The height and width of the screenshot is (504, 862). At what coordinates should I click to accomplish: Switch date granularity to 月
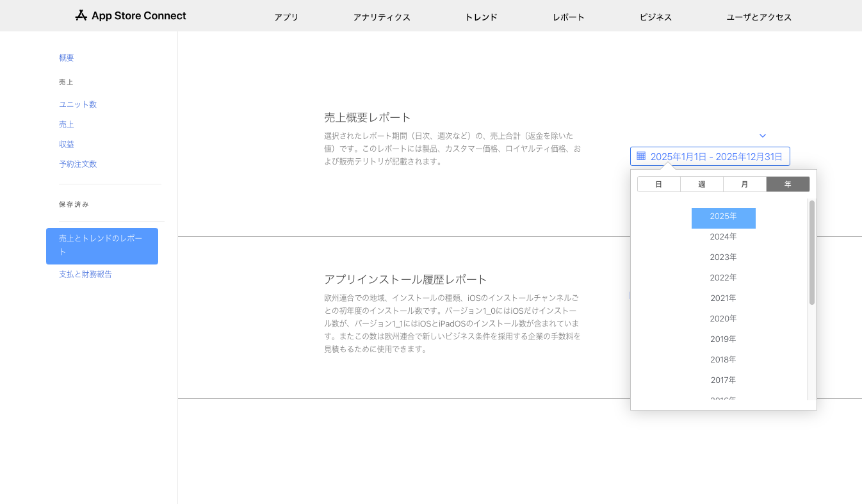tap(744, 184)
